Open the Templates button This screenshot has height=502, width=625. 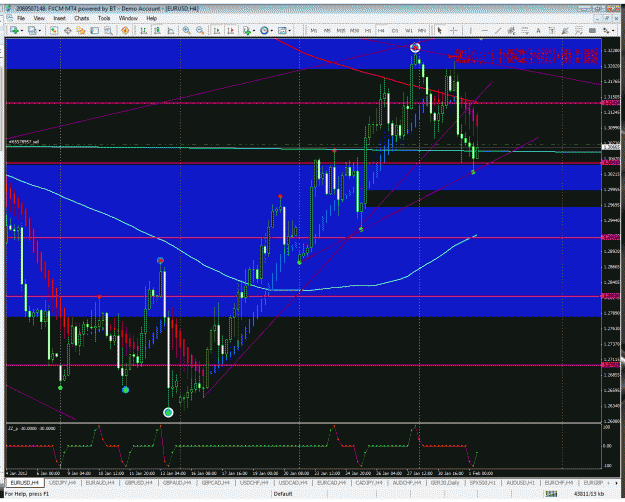click(282, 30)
